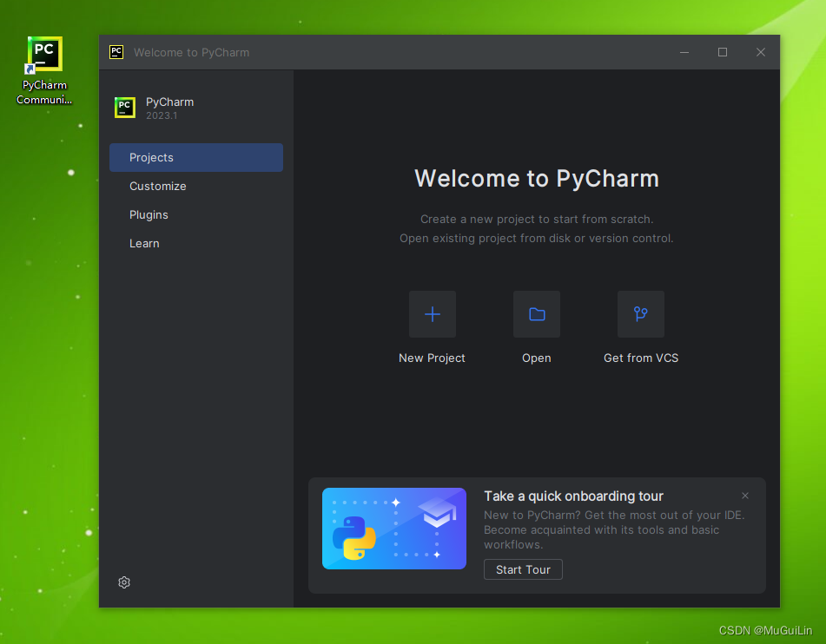This screenshot has width=826, height=644.
Task: Switch to the Customize tab
Action: pyautogui.click(x=196, y=186)
